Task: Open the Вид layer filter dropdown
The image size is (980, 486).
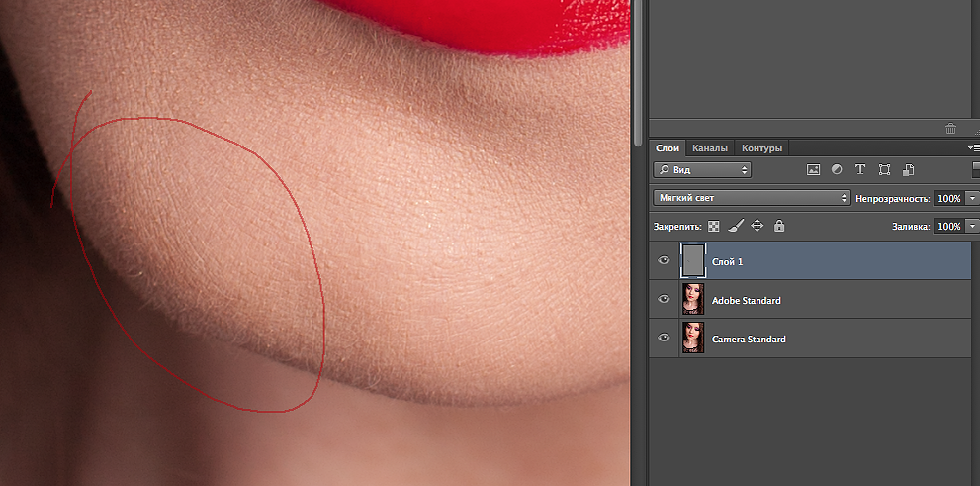Action: click(x=702, y=169)
